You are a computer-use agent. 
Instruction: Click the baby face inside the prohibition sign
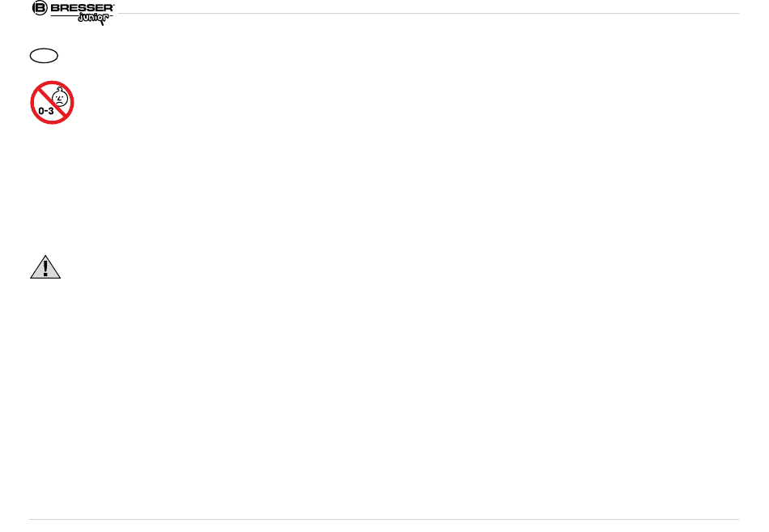click(59, 96)
